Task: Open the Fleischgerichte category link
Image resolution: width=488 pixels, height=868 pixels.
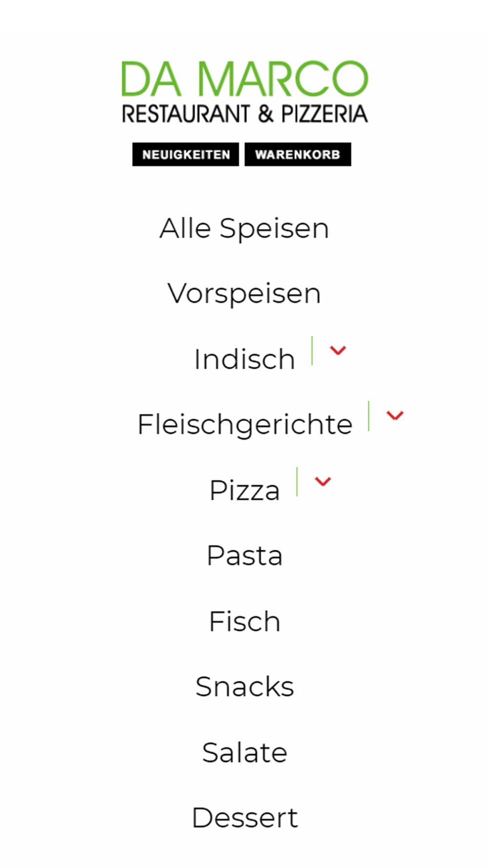Action: [244, 425]
